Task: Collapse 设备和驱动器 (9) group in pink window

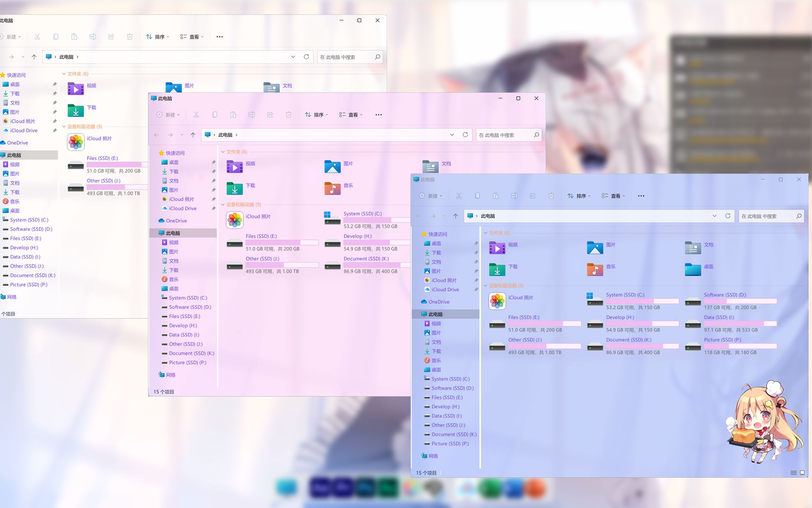Action: coord(223,205)
